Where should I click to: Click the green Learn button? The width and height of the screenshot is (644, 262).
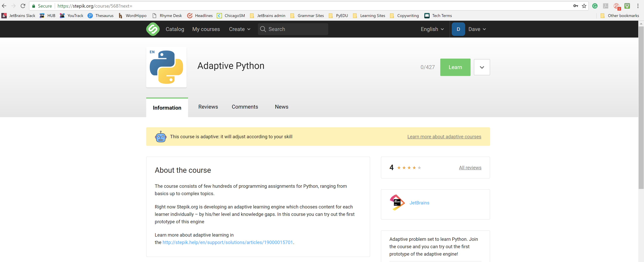click(x=455, y=67)
